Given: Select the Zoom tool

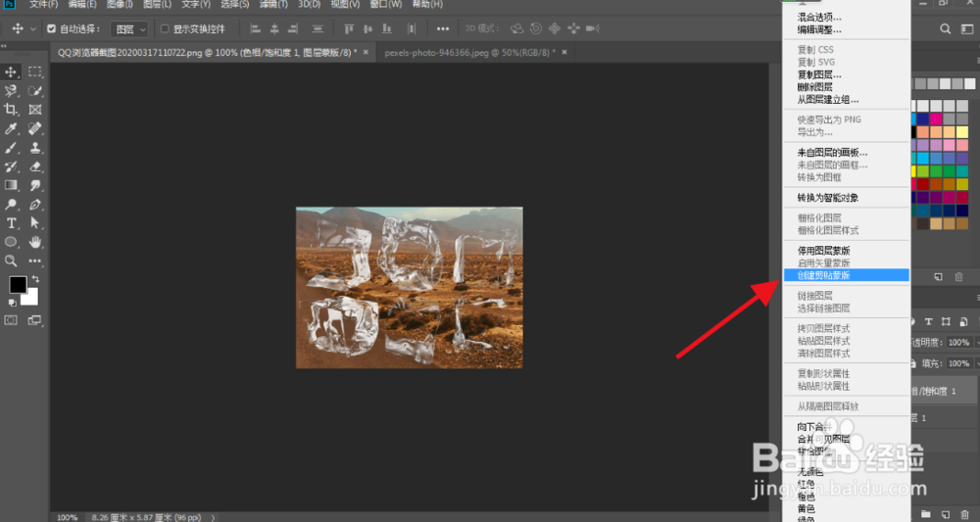Looking at the screenshot, I should (x=11, y=261).
